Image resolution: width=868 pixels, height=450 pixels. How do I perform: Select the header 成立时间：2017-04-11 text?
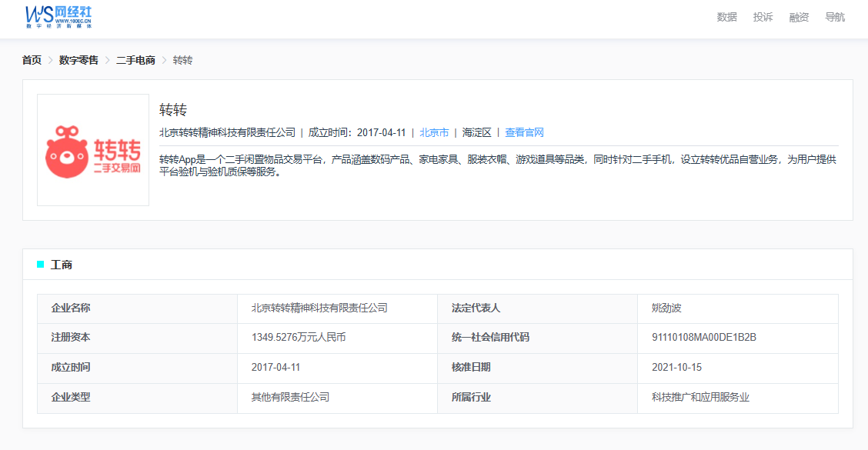(x=356, y=133)
